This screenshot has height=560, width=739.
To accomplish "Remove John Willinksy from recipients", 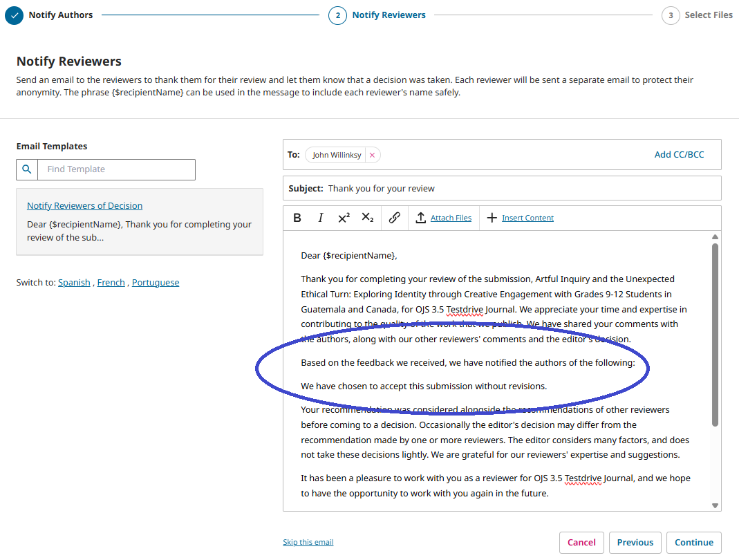I will (x=372, y=155).
